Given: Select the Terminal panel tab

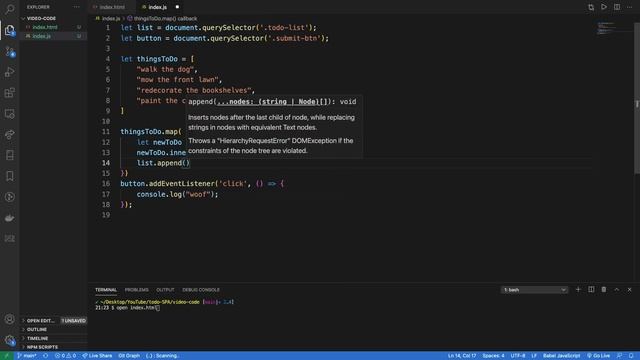Looking at the screenshot, I should click(106, 290).
